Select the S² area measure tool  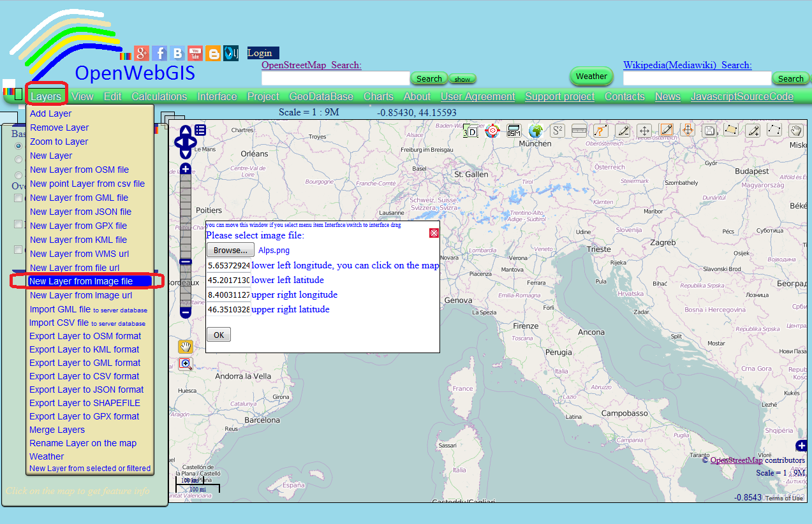tap(557, 131)
